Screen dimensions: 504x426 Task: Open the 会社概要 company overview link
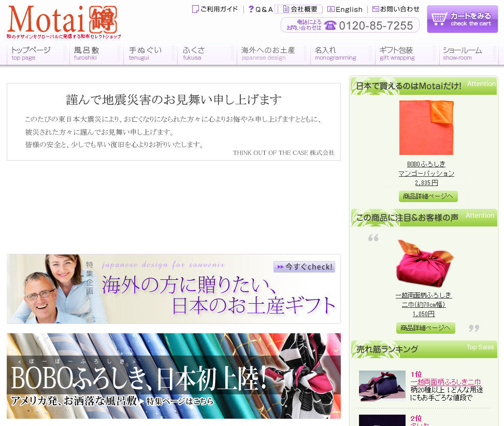[x=300, y=9]
